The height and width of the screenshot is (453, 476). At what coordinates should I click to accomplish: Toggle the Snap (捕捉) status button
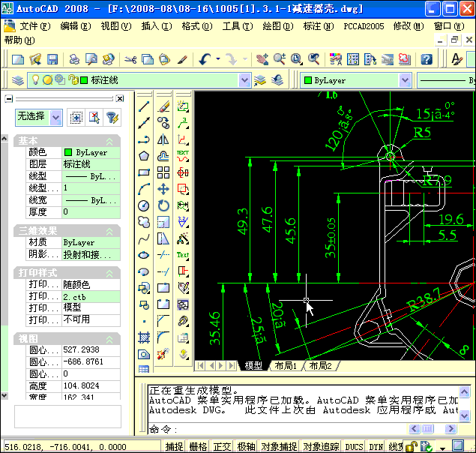(174, 446)
